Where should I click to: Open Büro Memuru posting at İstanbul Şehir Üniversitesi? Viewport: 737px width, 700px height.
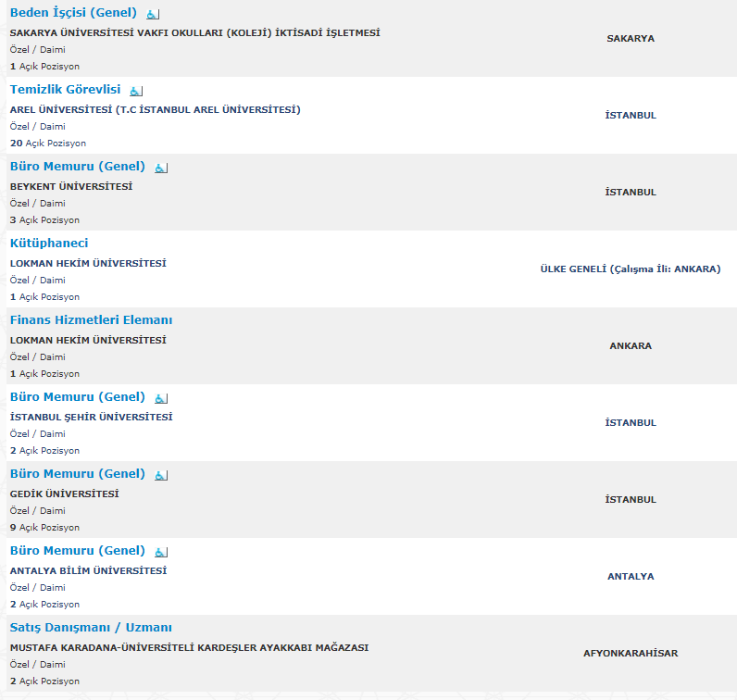(x=78, y=397)
